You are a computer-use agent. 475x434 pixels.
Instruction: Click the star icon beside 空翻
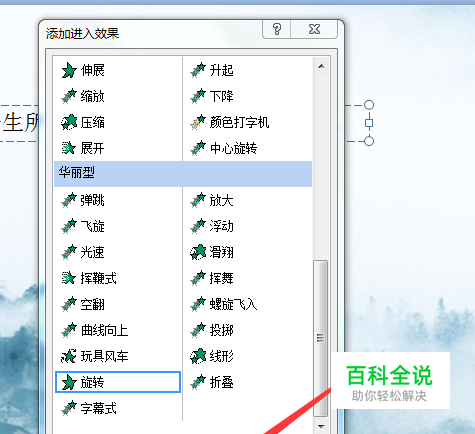[x=69, y=304]
